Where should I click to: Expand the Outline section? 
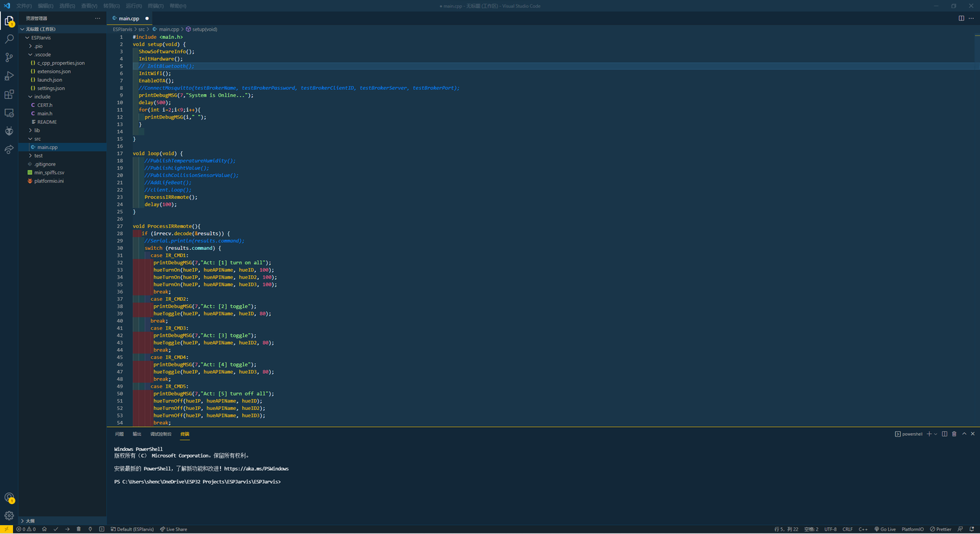(x=62, y=520)
